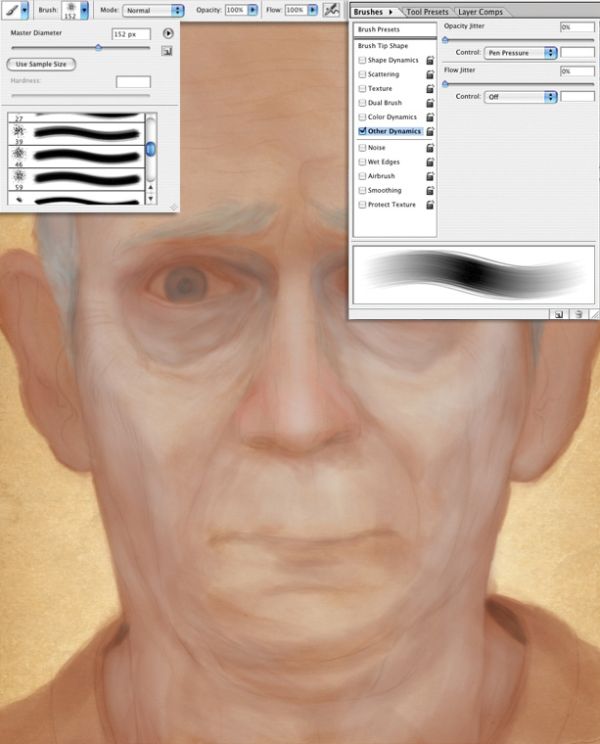Click the lock icon beside Shape Dynamics
Viewport: 600px width, 744px height.
point(430,60)
